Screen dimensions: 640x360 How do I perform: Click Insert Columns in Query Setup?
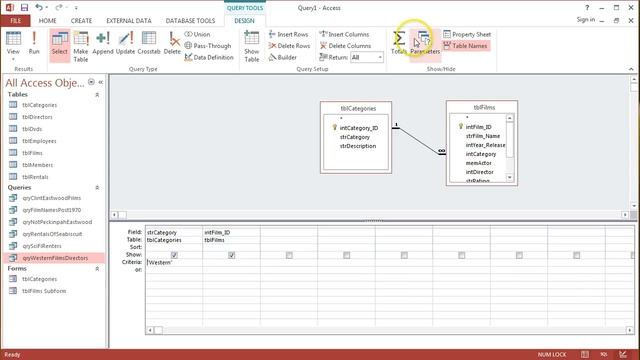[344, 34]
